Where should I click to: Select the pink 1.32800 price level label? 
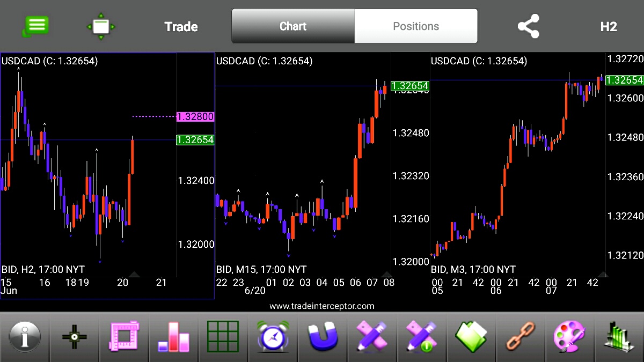click(x=195, y=116)
